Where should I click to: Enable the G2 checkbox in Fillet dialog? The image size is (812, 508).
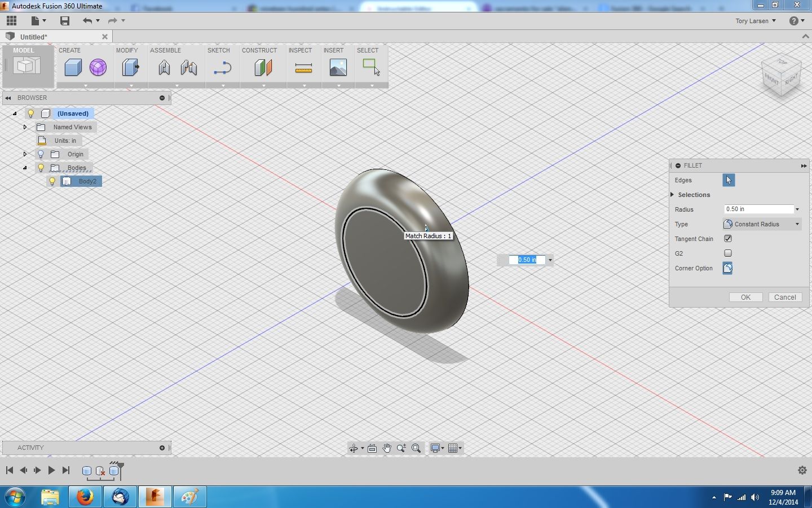tap(728, 253)
